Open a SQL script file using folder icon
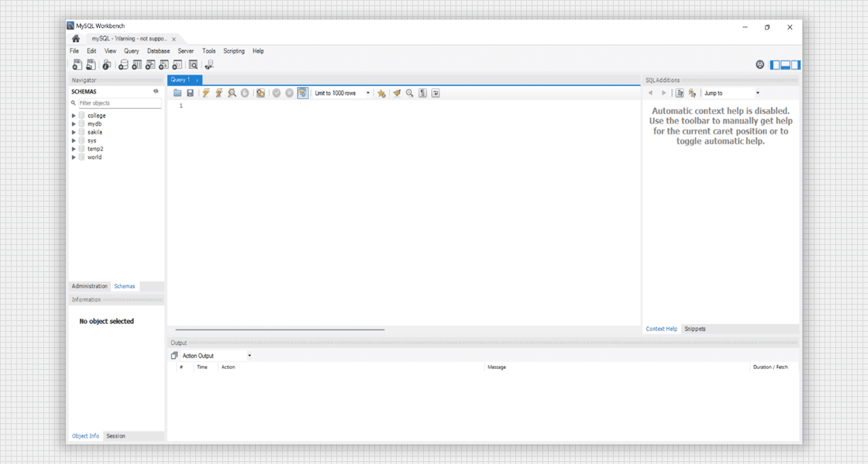This screenshot has width=868, height=464. coord(178,93)
